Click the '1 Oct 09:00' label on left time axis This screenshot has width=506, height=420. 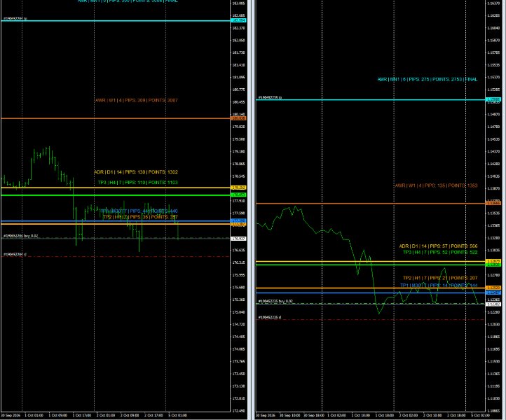pos(57,416)
